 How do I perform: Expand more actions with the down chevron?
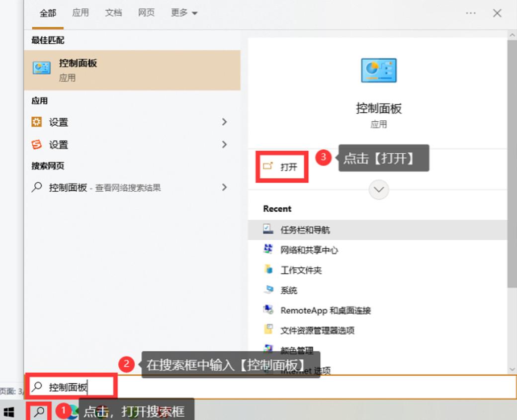(378, 189)
